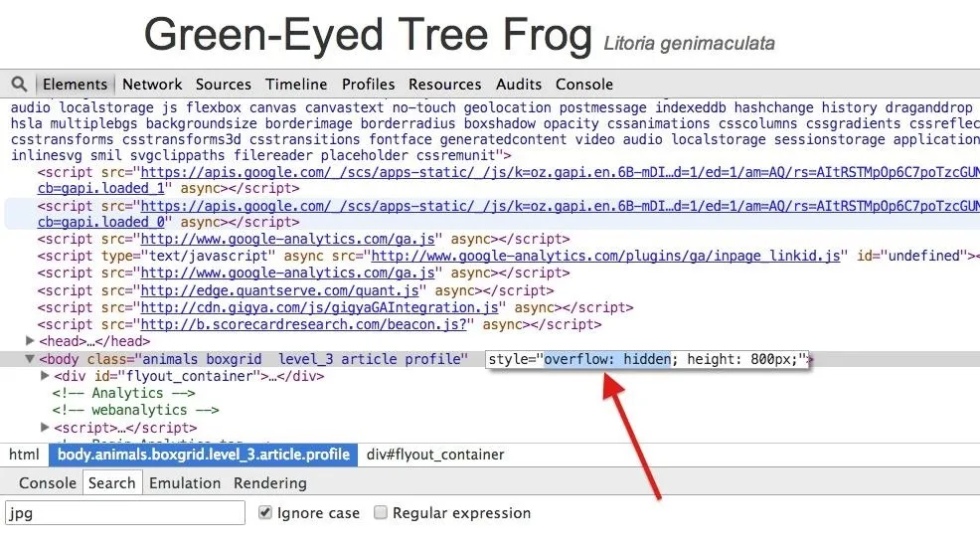Select body.animals.boxgrid breadcrumb
The image size is (980, 550).
[204, 455]
